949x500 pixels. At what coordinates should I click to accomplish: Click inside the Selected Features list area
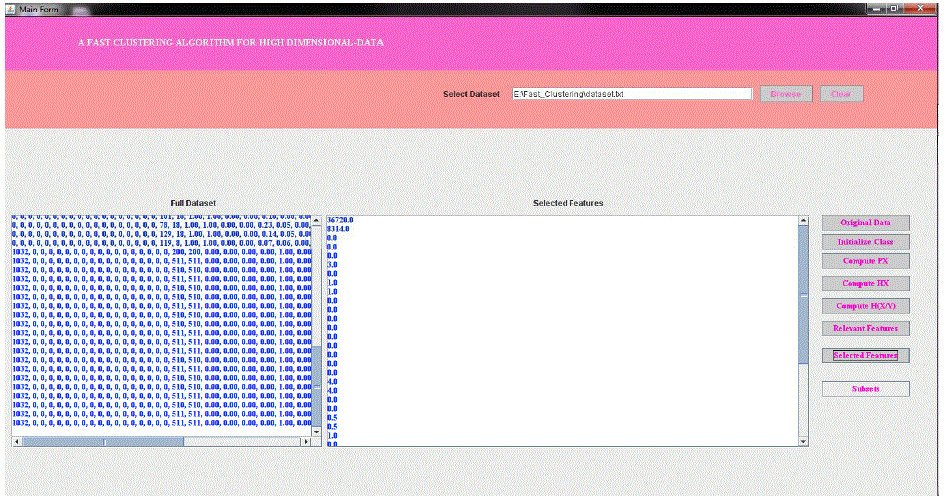tap(560, 330)
